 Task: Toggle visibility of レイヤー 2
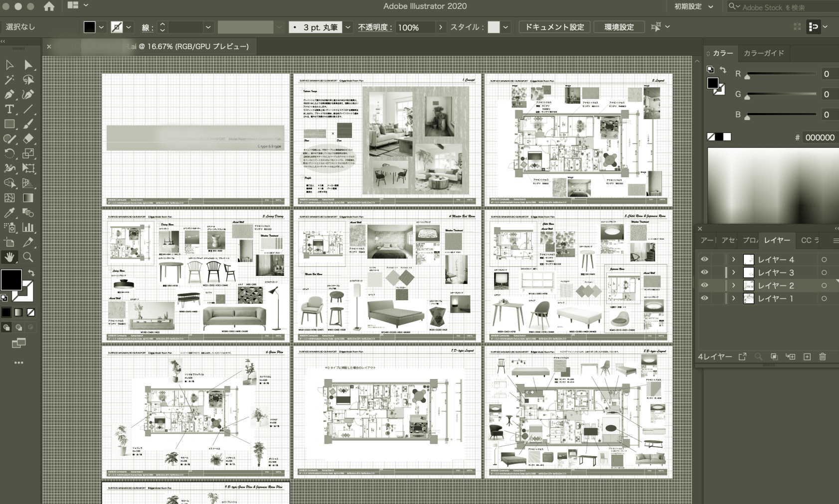[x=704, y=285]
